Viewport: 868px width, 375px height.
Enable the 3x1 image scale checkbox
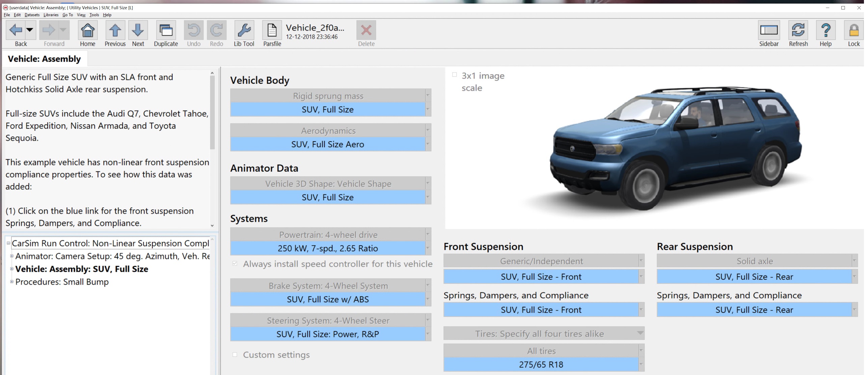coord(454,75)
